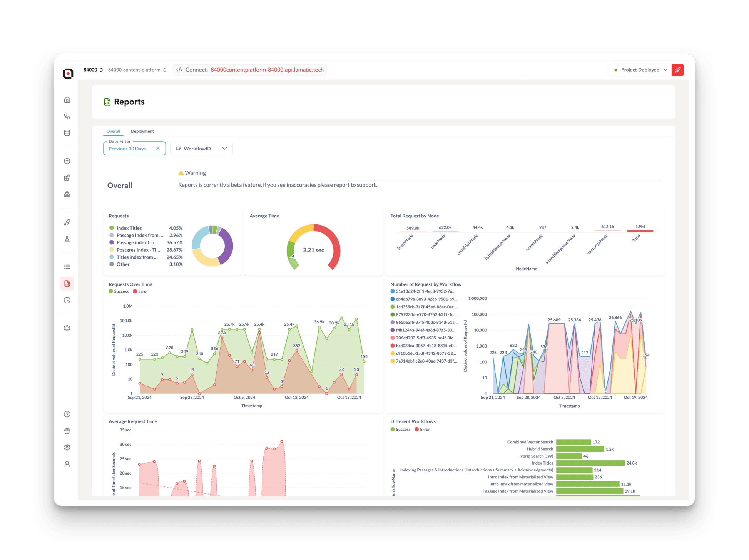This screenshot has height=560, width=749.
Task: Click the red rocket deploy button
Action: tap(677, 70)
